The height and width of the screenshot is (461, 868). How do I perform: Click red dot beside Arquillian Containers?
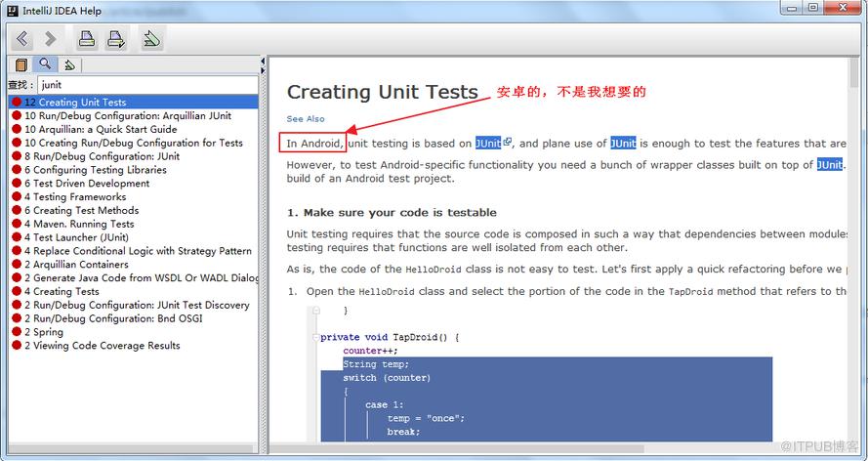click(x=17, y=265)
